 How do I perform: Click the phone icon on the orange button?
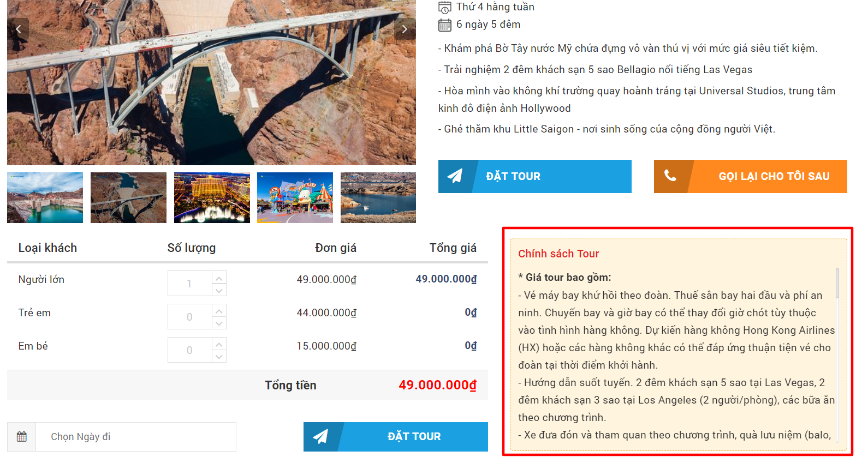click(670, 176)
